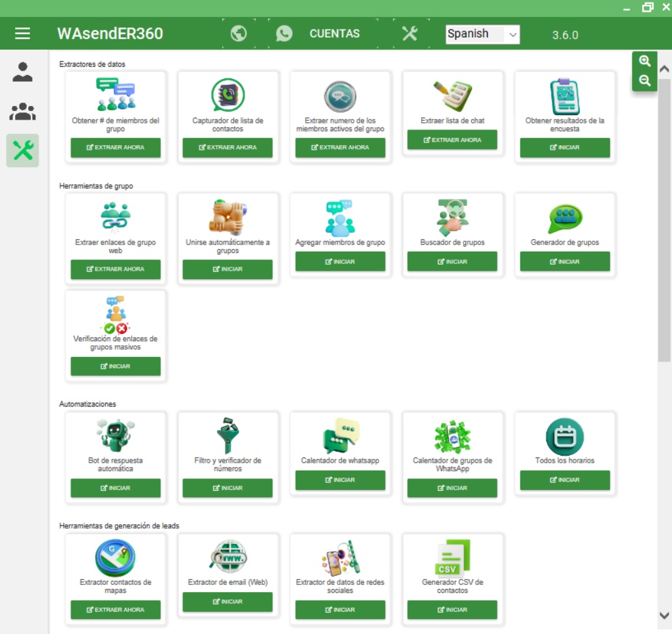Click the zoom in magnifier icon

(645, 61)
